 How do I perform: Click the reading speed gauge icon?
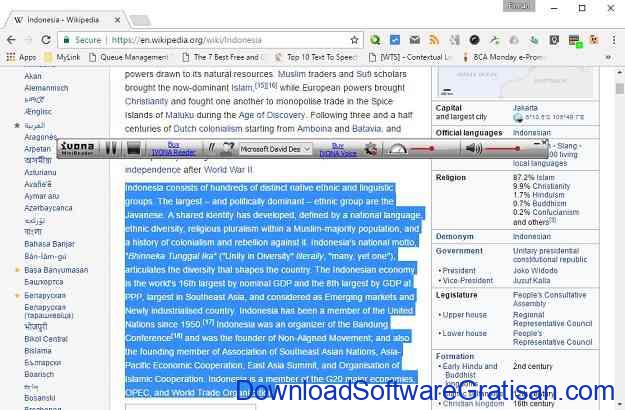(397, 149)
